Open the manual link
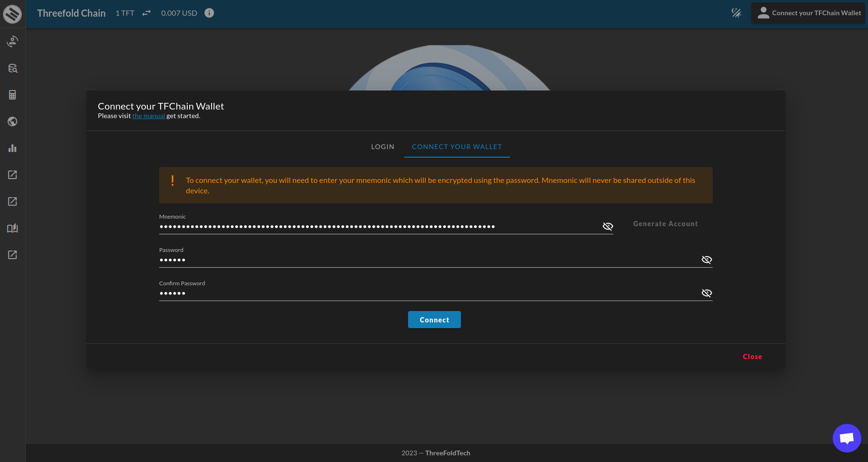Viewport: 868px width, 462px height. coord(149,116)
